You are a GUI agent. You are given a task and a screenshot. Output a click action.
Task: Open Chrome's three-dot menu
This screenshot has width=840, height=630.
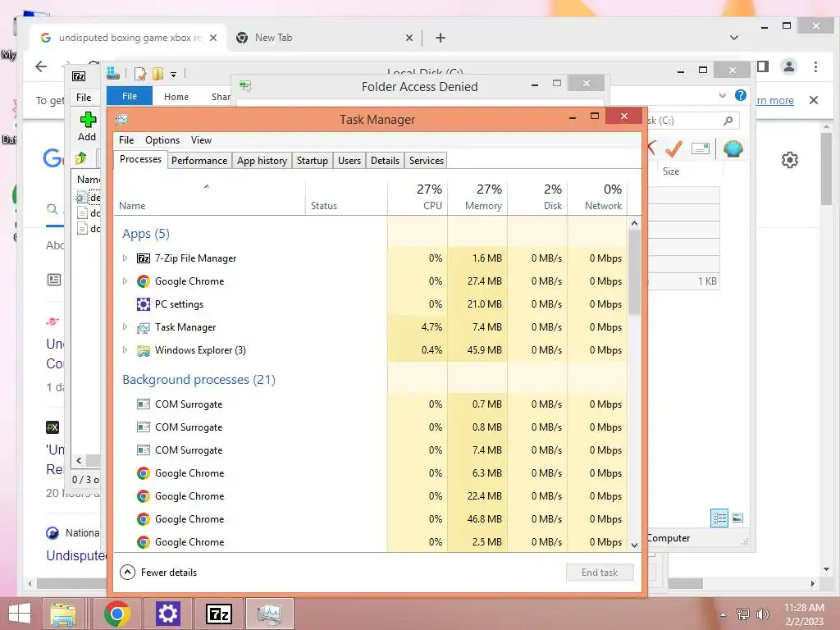815,67
